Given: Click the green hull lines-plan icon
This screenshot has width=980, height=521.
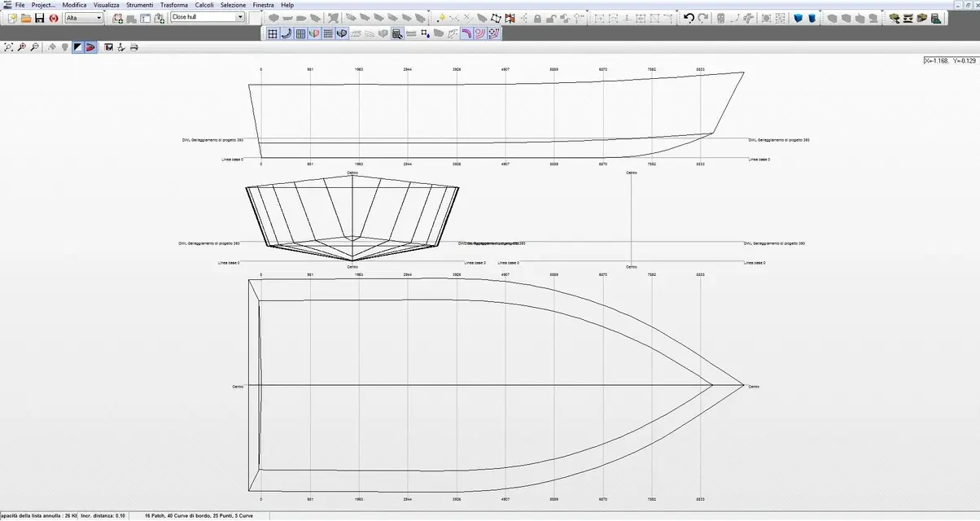Looking at the screenshot, I should [x=894, y=18].
